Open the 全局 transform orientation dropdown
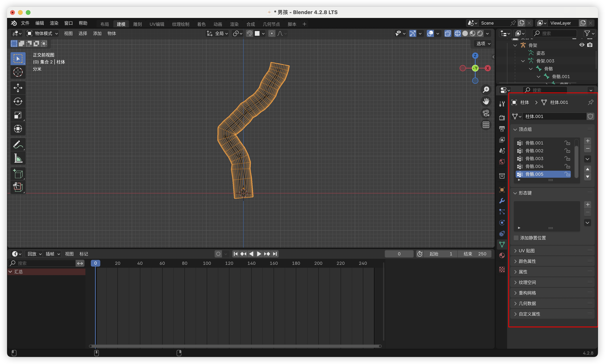This screenshot has height=364, width=605. [217, 33]
